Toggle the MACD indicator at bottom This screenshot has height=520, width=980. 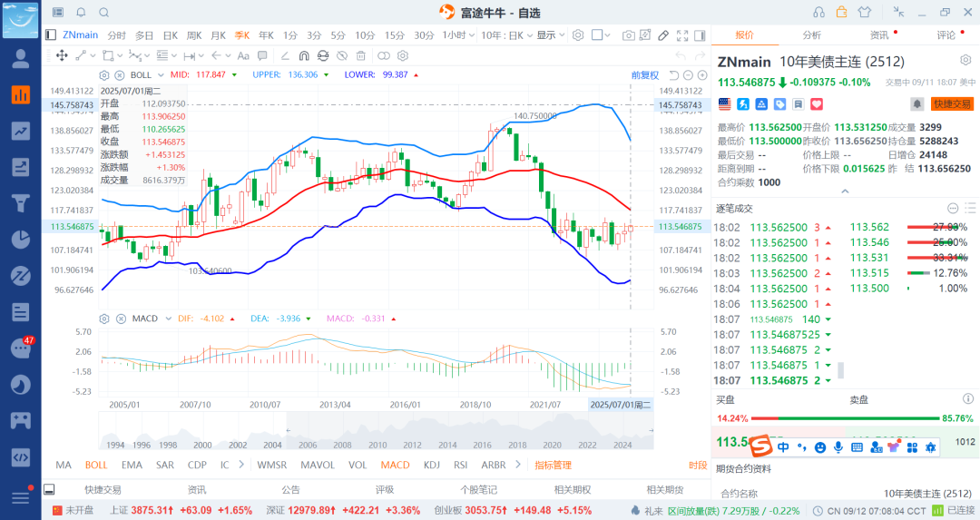pos(395,465)
